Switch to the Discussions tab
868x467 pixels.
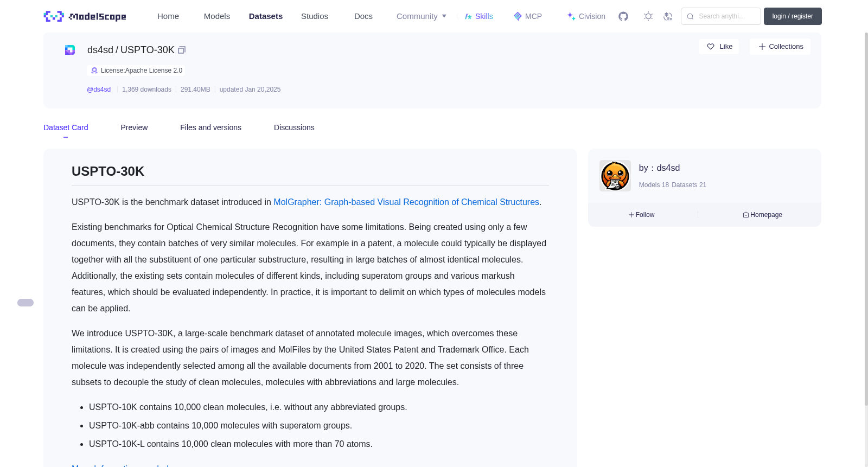[294, 127]
